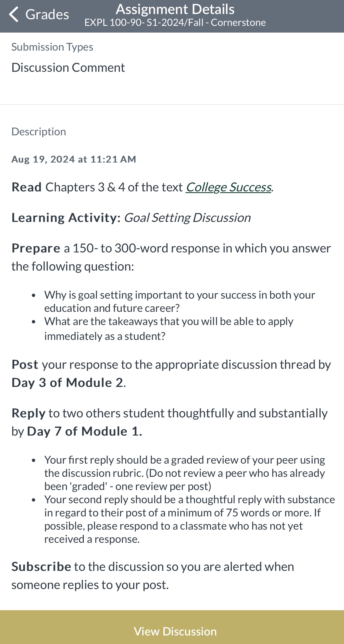Image resolution: width=344 pixels, height=644 pixels.
Task: Tap the takeaways bullet item
Action: pos(169,328)
